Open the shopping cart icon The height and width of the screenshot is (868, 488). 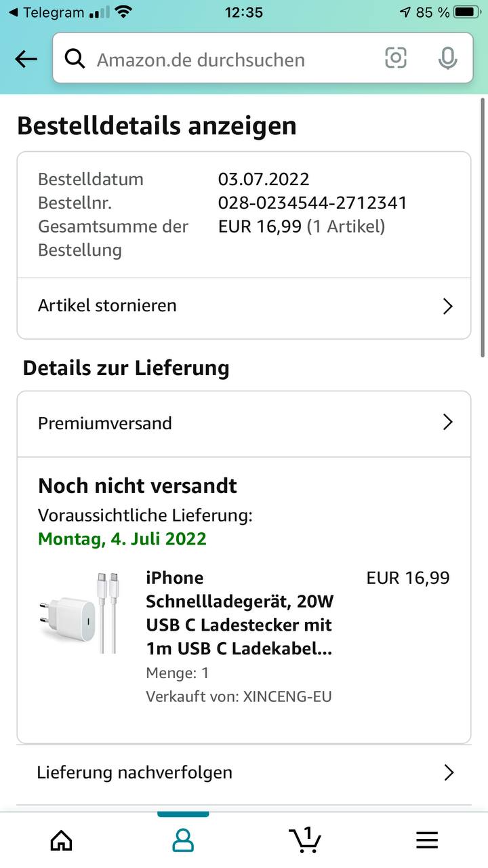[305, 840]
